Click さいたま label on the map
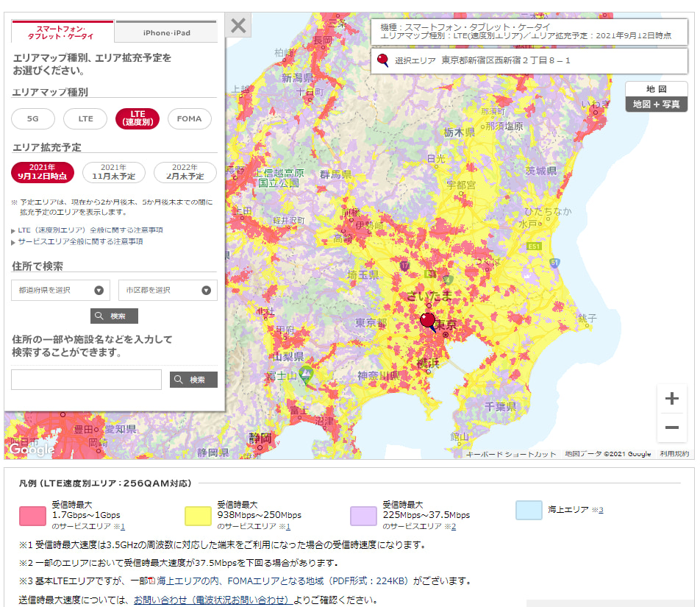Viewport: 700px width, 607px height. [429, 295]
